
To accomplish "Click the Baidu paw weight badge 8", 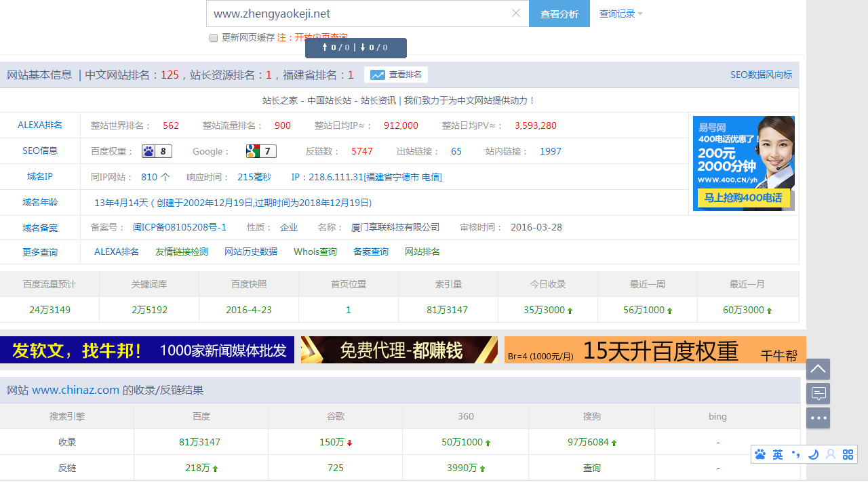I will point(157,151).
